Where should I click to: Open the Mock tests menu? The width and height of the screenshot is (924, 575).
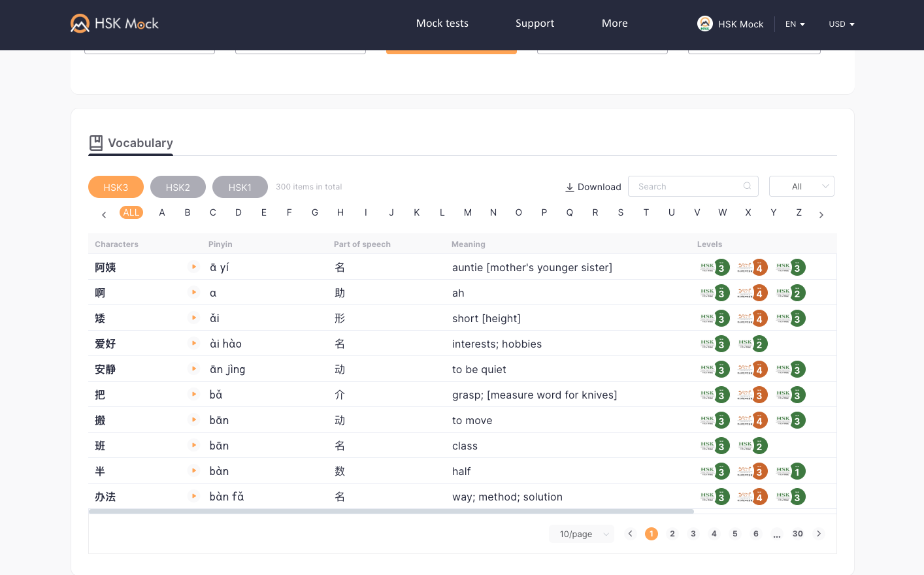click(x=442, y=24)
